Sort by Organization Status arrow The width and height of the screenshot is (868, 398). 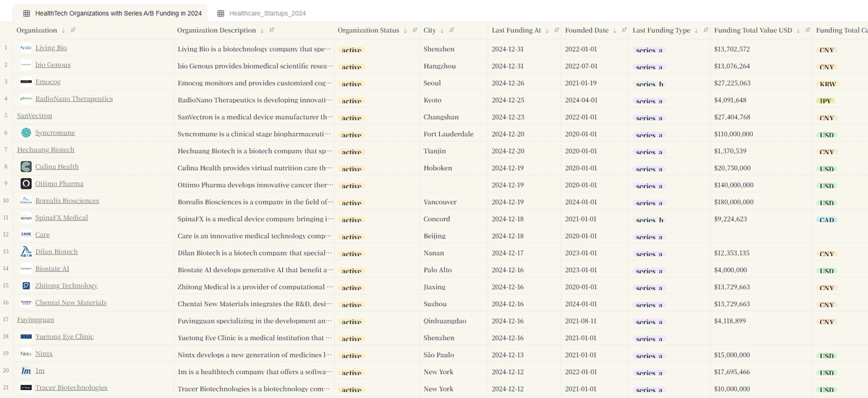tap(405, 30)
